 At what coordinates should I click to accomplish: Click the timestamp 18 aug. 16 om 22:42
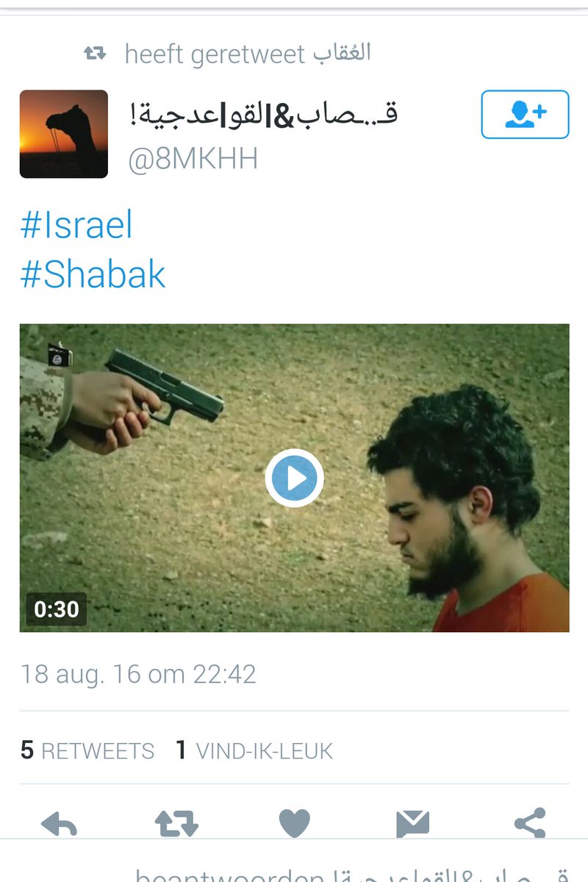point(138,674)
